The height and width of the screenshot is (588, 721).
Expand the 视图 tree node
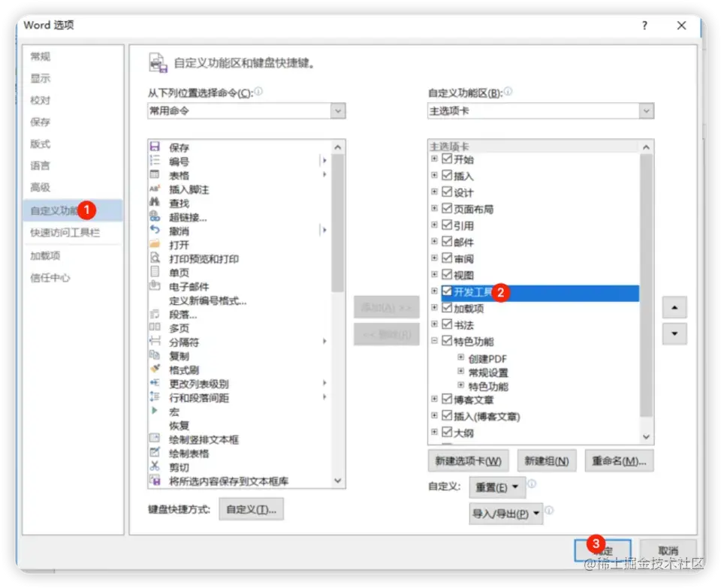434,274
